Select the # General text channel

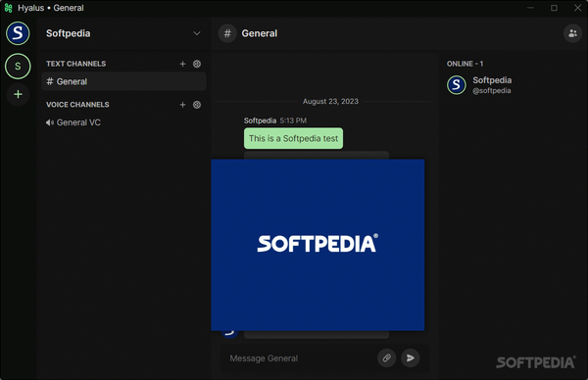[x=123, y=81]
